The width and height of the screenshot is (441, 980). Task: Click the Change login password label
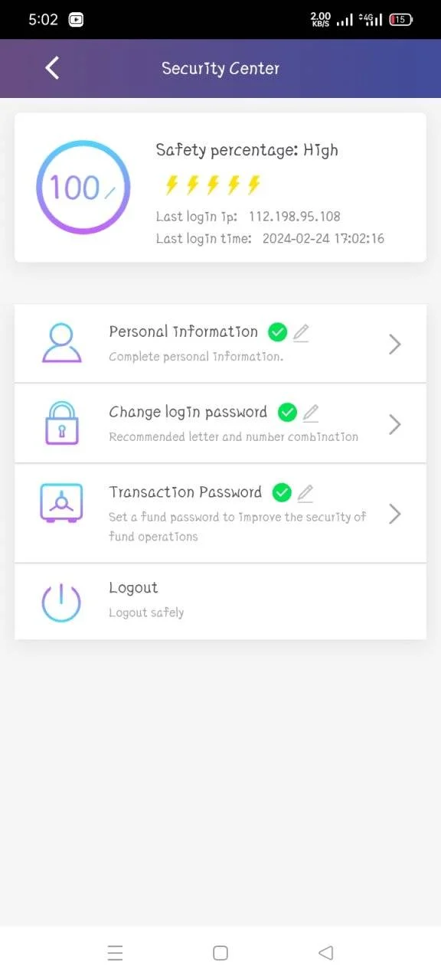[x=188, y=412]
